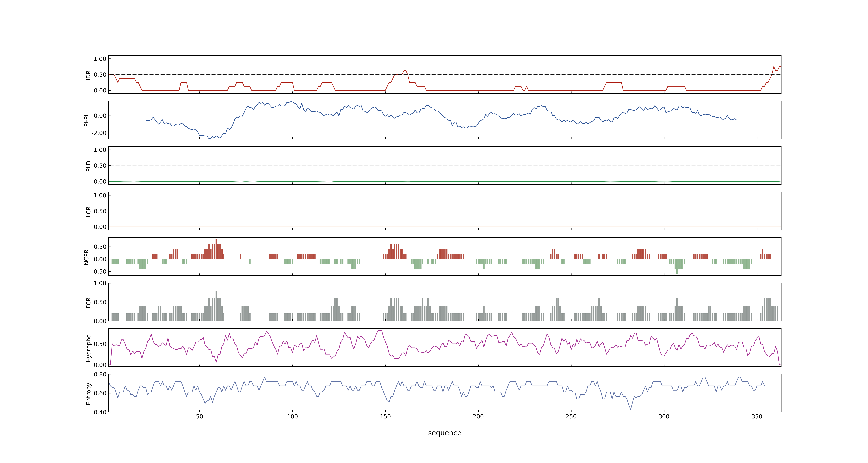Select the x-axis tick label 350
Image resolution: width=868 pixels, height=463 pixels.
[x=757, y=416]
